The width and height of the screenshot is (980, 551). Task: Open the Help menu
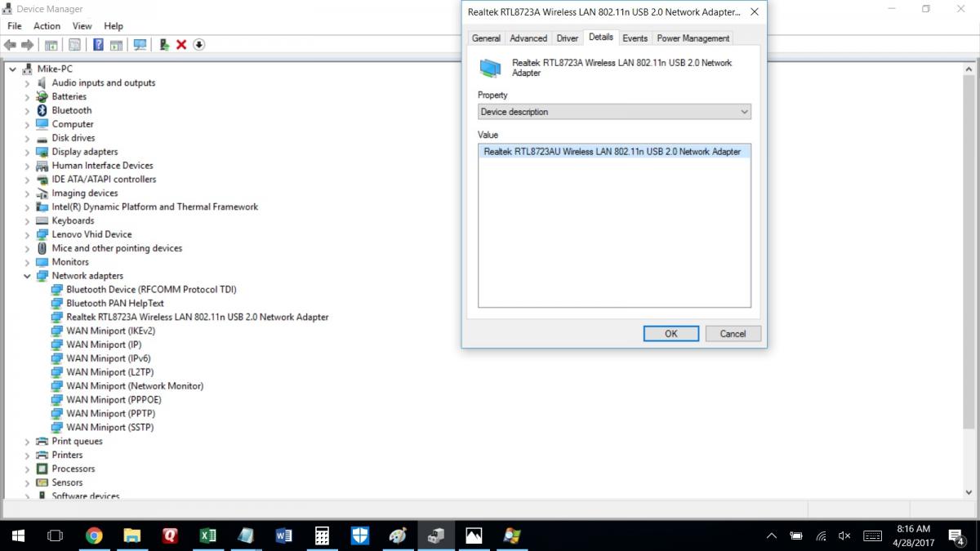point(114,26)
